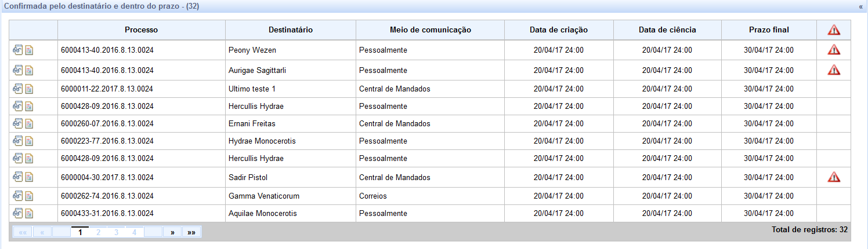Image resolution: width=868 pixels, height=249 pixels.
Task: Open document icon for Ernani Freitas row
Action: tap(29, 123)
